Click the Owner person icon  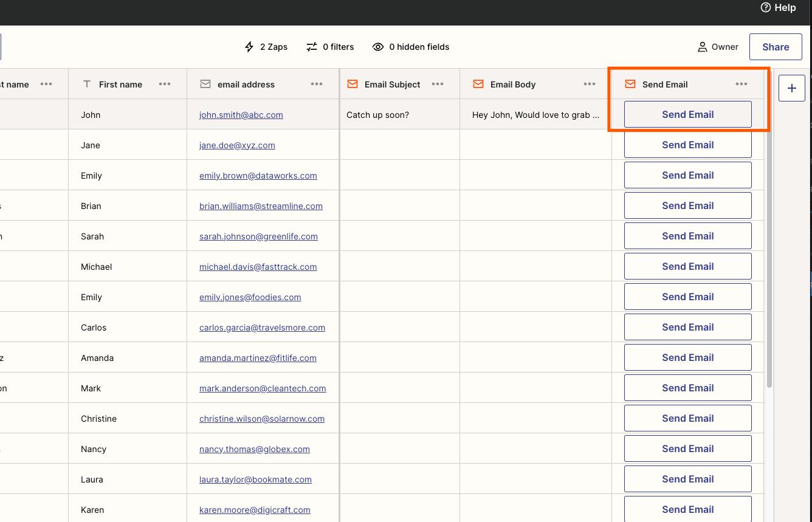[x=701, y=47]
